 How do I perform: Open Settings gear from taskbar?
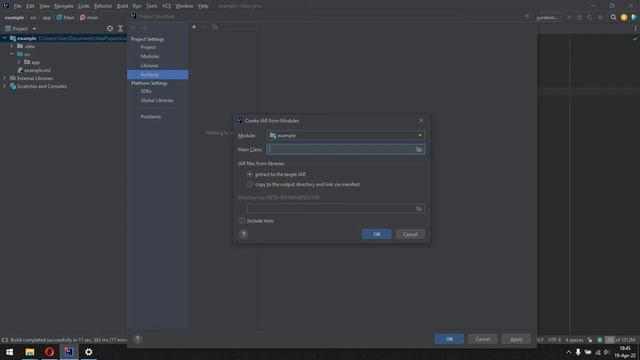[89, 351]
